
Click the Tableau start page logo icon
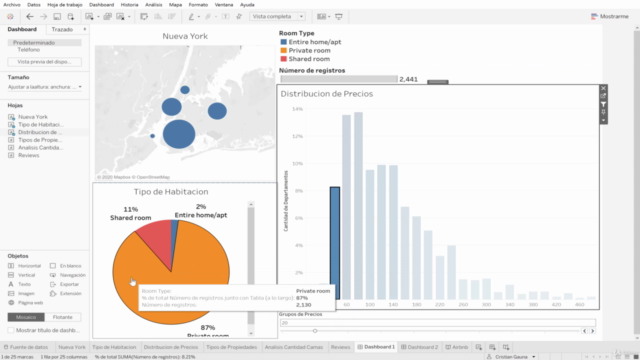tap(10, 17)
